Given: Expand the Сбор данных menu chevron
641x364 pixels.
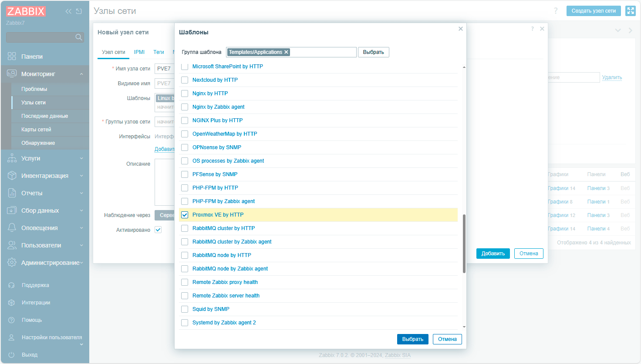Looking at the screenshot, I should 81,211.
